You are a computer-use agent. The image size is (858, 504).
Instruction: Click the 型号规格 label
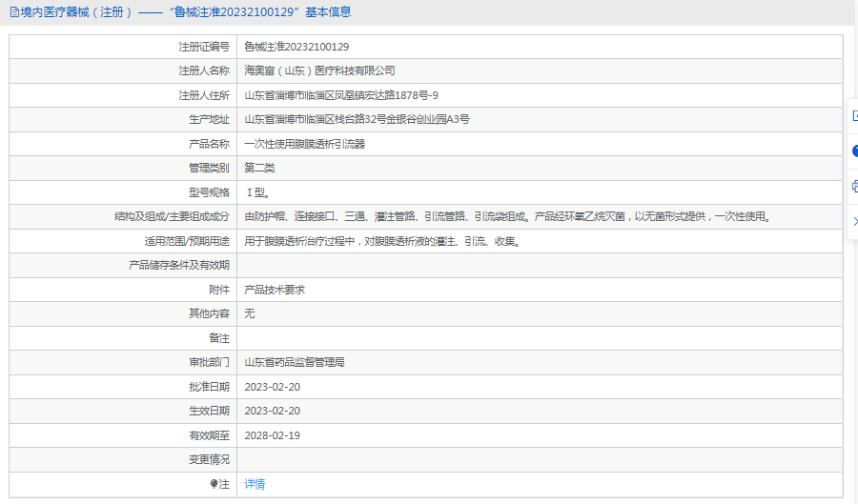point(209,192)
